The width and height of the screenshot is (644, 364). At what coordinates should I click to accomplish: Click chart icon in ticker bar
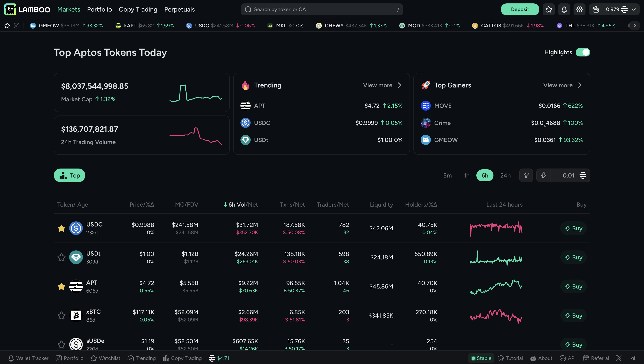click(x=16, y=25)
